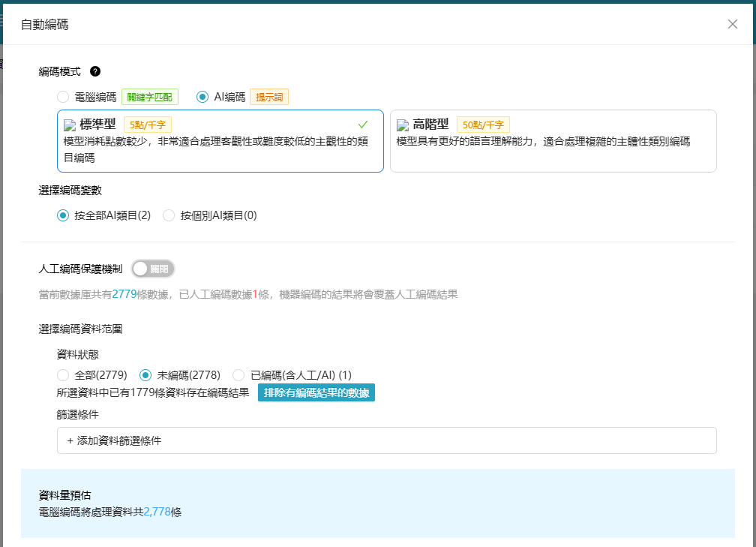
Task: Click the 標準型 model icon
Action: [x=70, y=125]
